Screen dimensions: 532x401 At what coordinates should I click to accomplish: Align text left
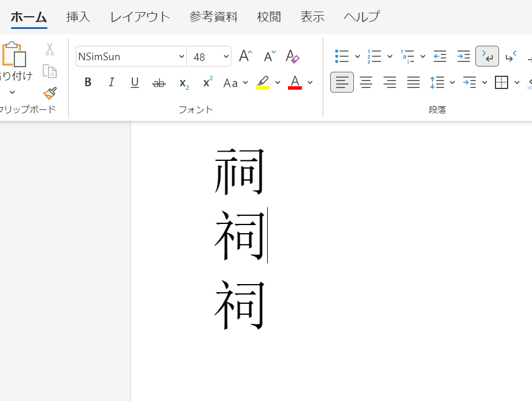point(342,83)
